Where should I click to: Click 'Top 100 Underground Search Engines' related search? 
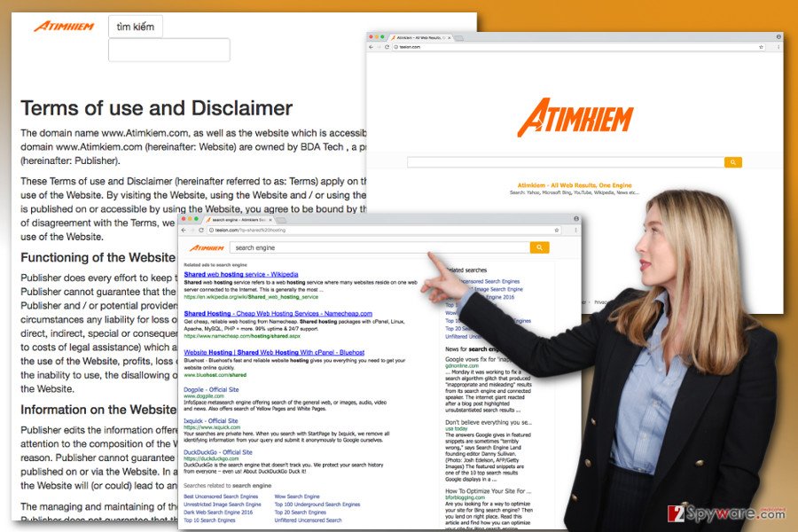(x=317, y=505)
